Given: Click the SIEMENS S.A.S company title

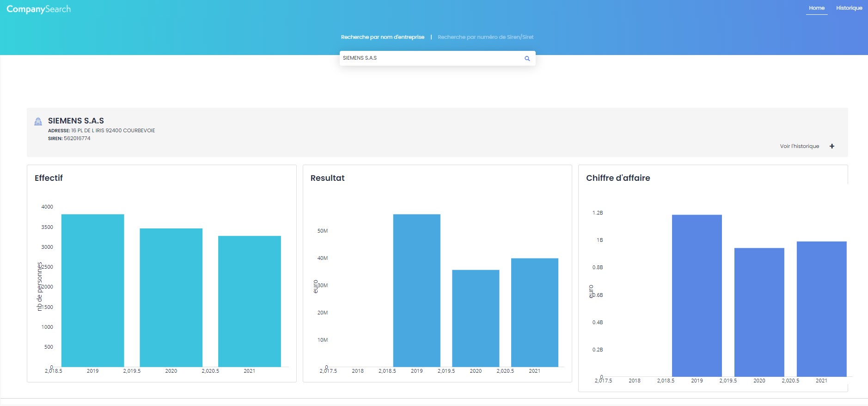Looking at the screenshot, I should [x=76, y=121].
